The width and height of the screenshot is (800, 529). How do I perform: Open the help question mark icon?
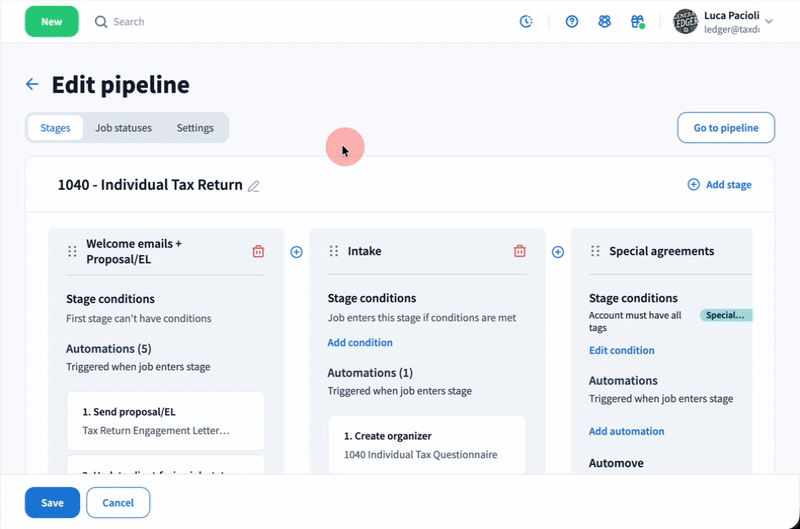[572, 21]
